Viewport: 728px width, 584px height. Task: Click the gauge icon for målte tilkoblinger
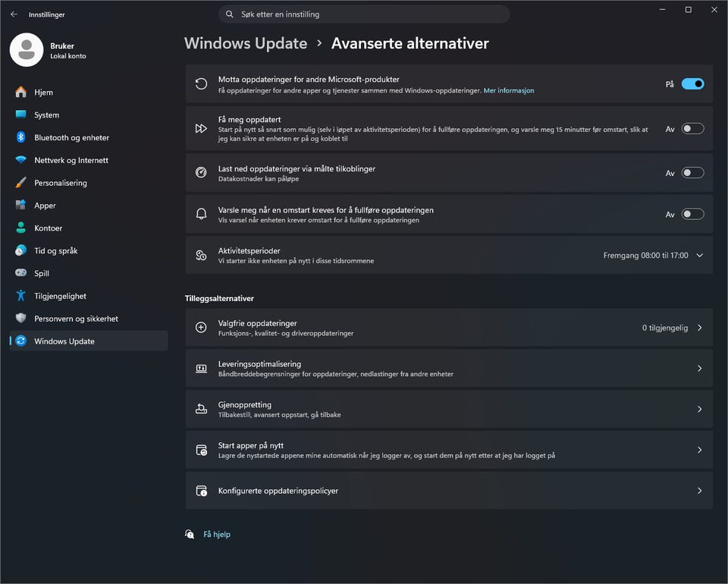(x=201, y=173)
